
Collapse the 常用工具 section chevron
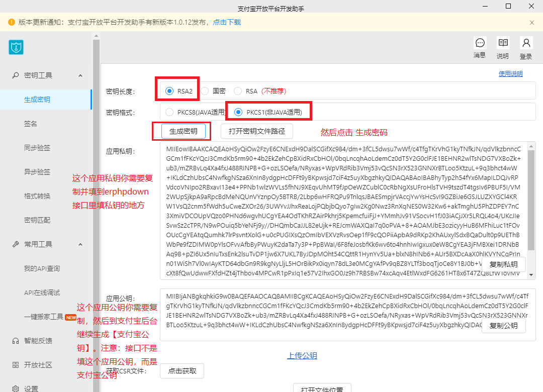pos(80,244)
